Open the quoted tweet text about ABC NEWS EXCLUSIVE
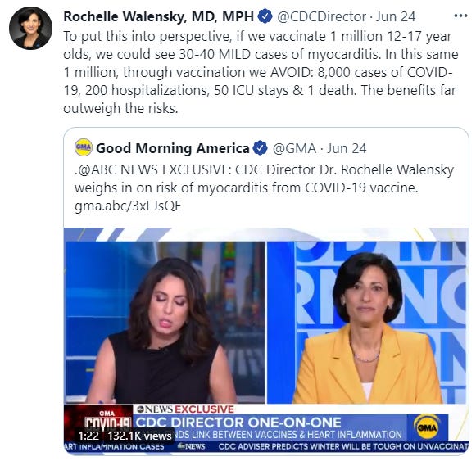The image size is (476, 461). [264, 188]
